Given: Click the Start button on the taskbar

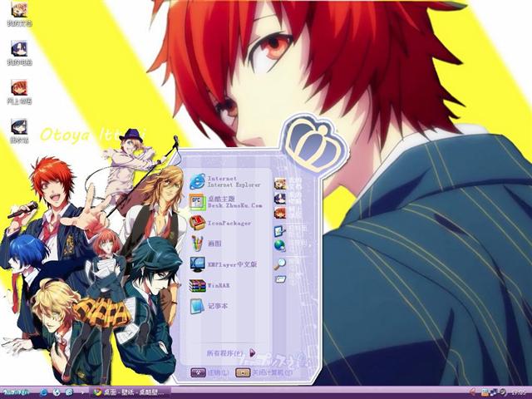Looking at the screenshot, I should [x=17, y=392].
